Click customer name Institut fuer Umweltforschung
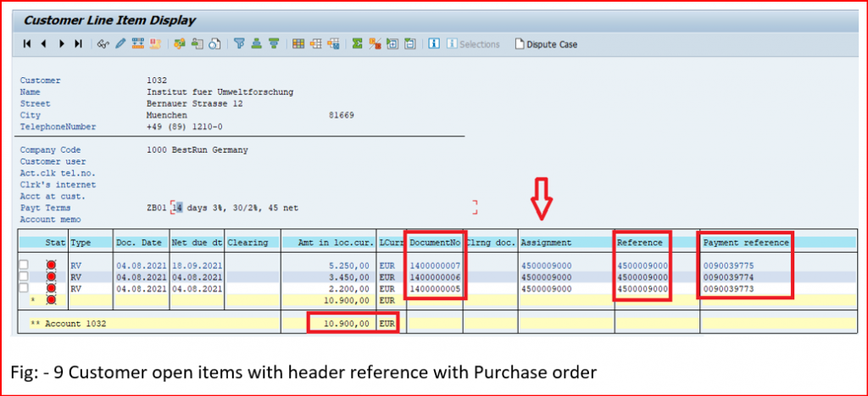 [220, 92]
